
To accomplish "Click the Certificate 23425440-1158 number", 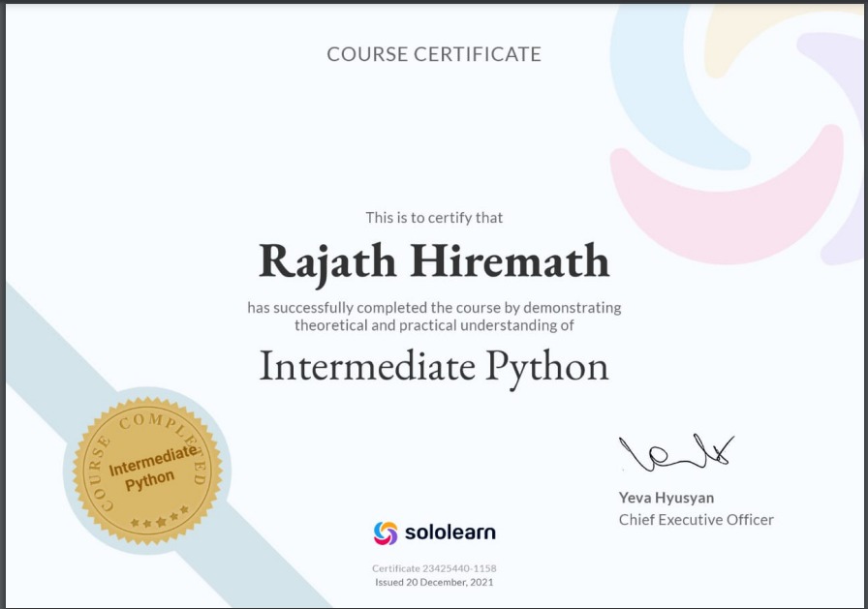I will pyautogui.click(x=434, y=568).
